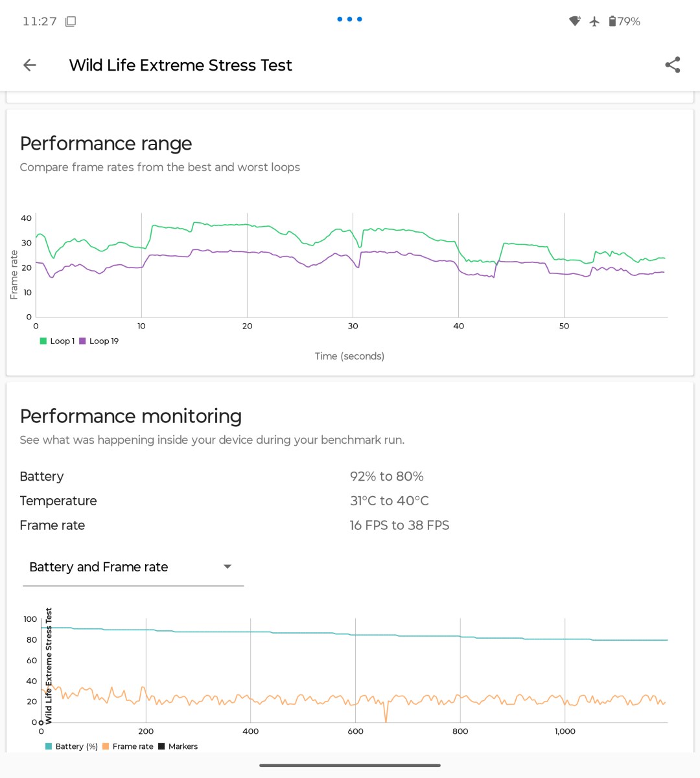Tap the Wild Life Extreme Stress Test title

[180, 65]
